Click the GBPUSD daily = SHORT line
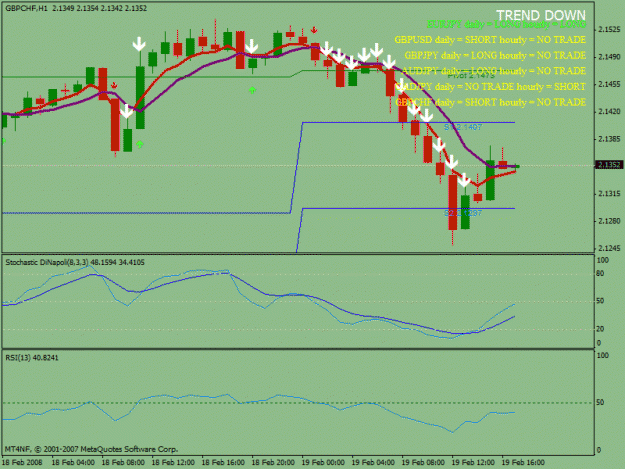 [490, 40]
